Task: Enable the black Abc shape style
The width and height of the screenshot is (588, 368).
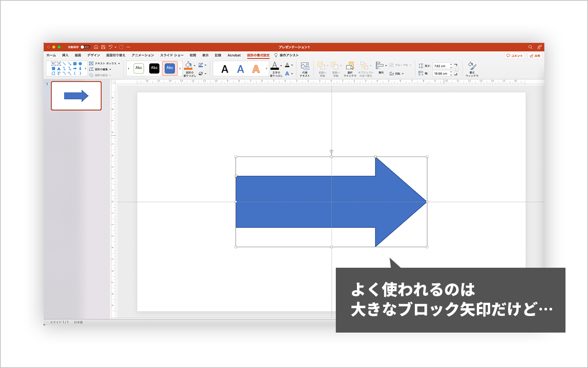Action: (153, 68)
